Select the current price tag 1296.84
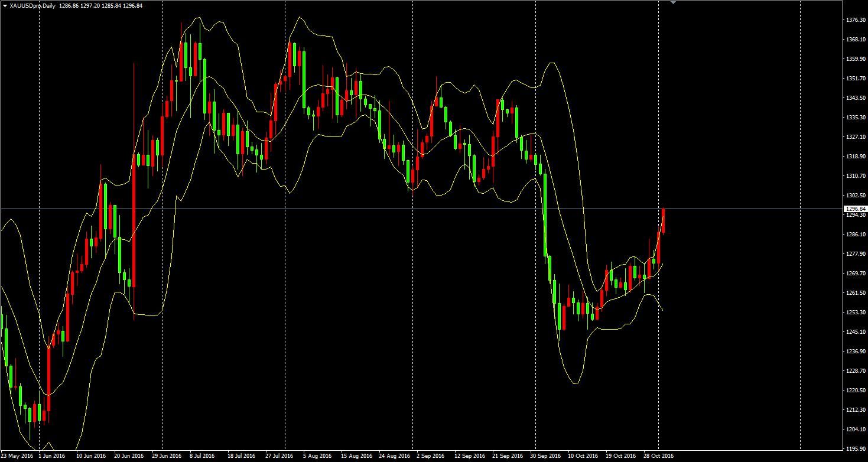868x462 pixels. tap(856, 209)
